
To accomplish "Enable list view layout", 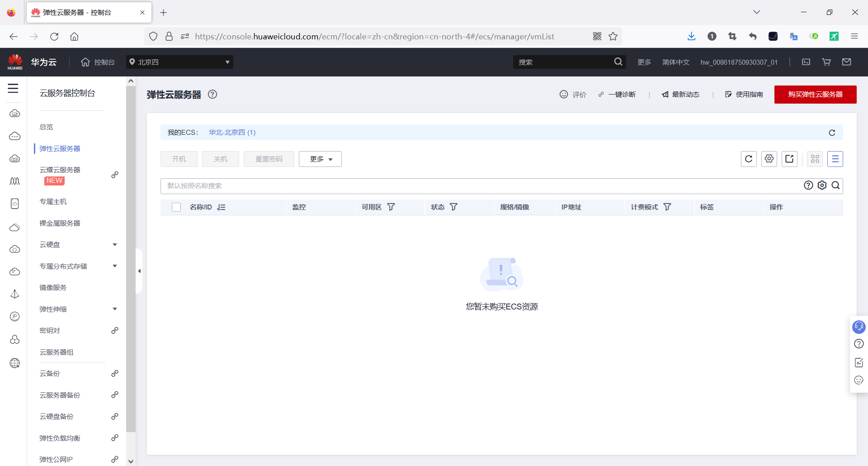I will pos(835,159).
